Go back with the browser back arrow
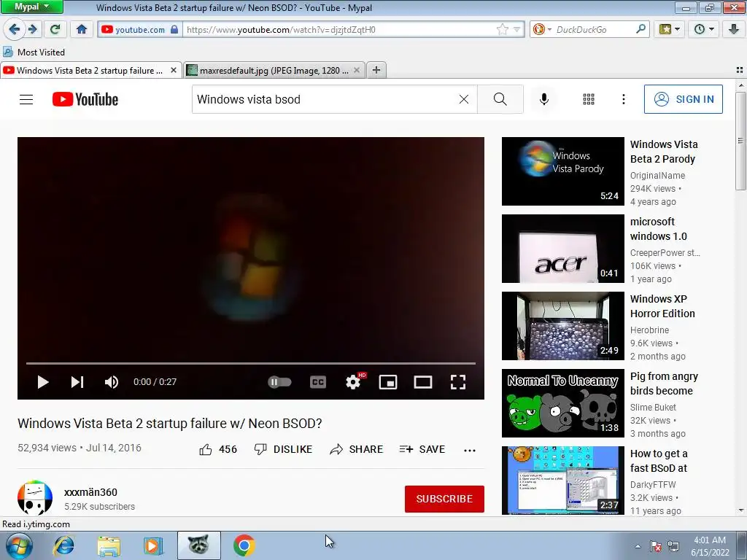This screenshot has height=560, width=747. pos(14,29)
